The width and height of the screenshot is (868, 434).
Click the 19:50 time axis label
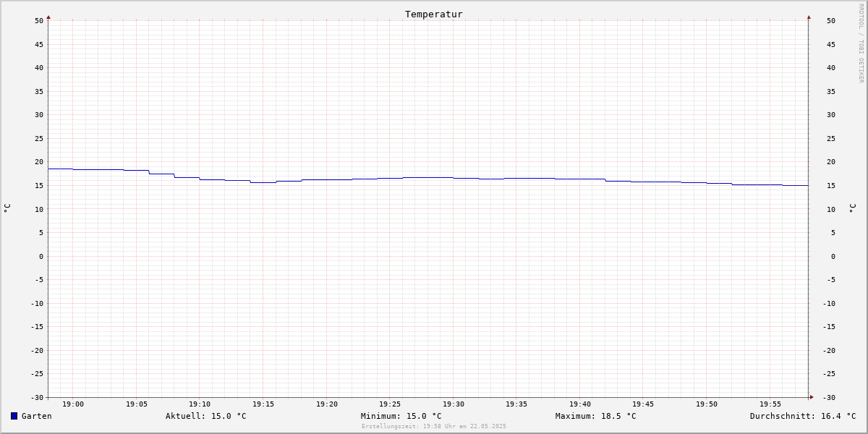coord(707,404)
